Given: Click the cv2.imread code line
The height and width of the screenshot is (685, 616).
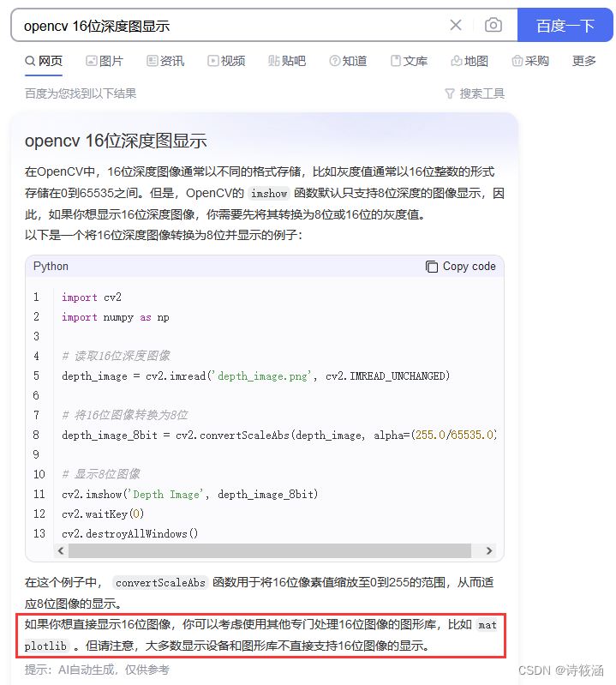Looking at the screenshot, I should coord(256,376).
